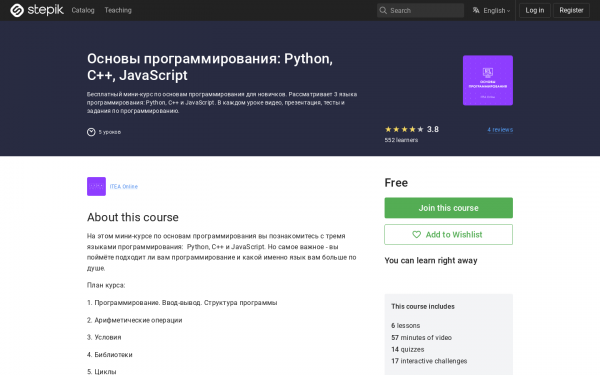
Task: Open the ITEA Online author avatar
Action: [x=96, y=186]
